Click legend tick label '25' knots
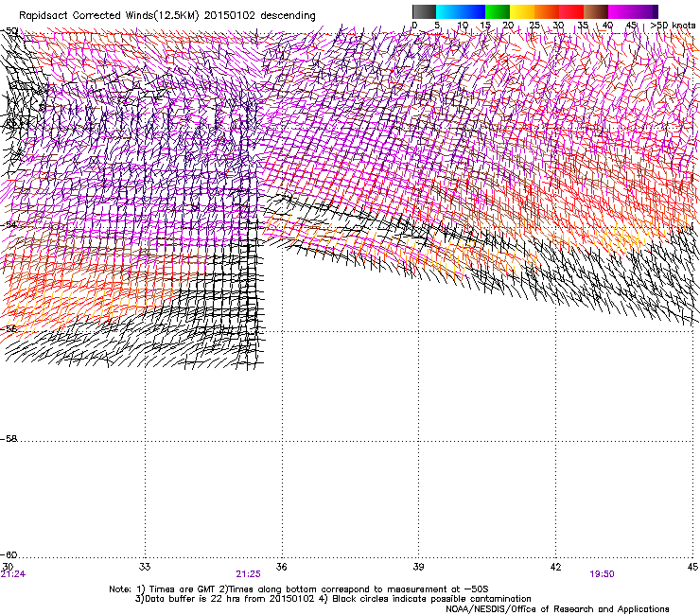This screenshot has height=615, width=700. [534, 25]
